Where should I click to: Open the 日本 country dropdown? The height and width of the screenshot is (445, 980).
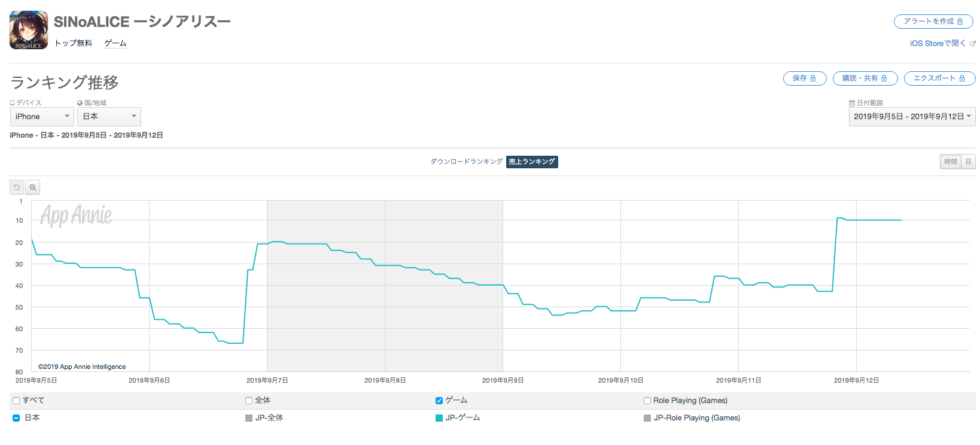[109, 117]
